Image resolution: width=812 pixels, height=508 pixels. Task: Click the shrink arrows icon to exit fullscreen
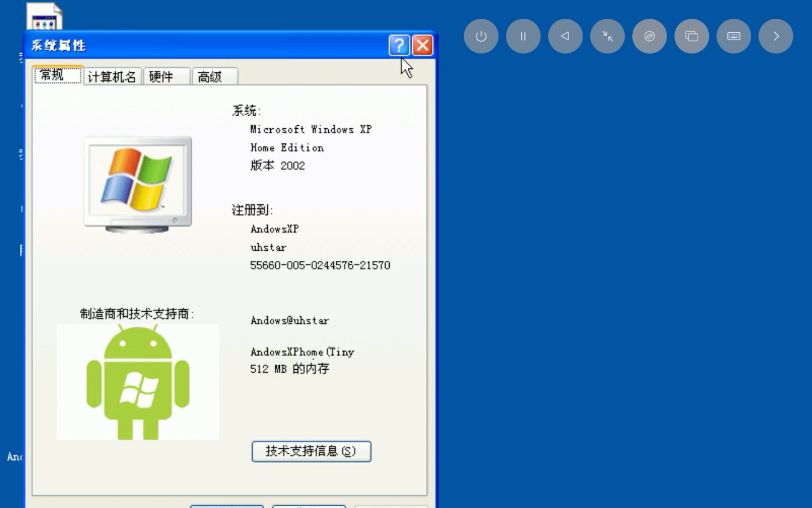pos(607,36)
